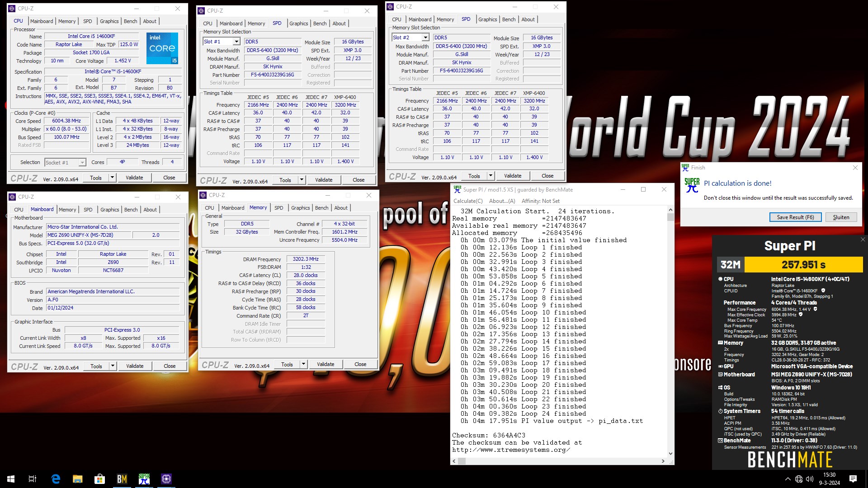
Task: Open About...(A) menu in Super PI
Action: pyautogui.click(x=502, y=201)
